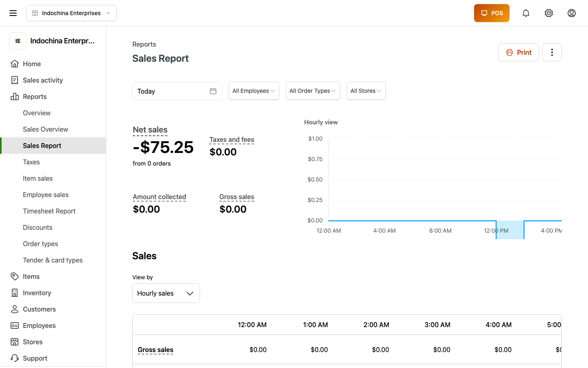The height and width of the screenshot is (368, 588).
Task: Click the Inventory building icon
Action: pos(15,293)
